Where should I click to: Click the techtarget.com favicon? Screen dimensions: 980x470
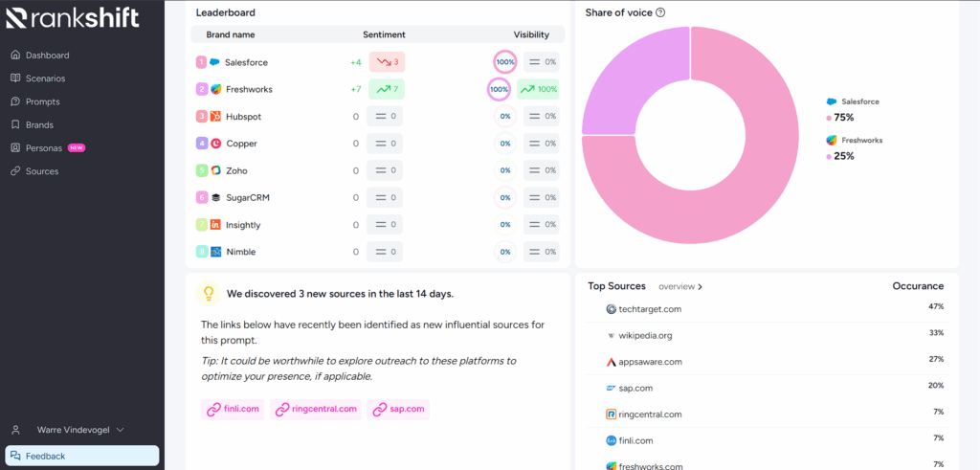click(612, 309)
